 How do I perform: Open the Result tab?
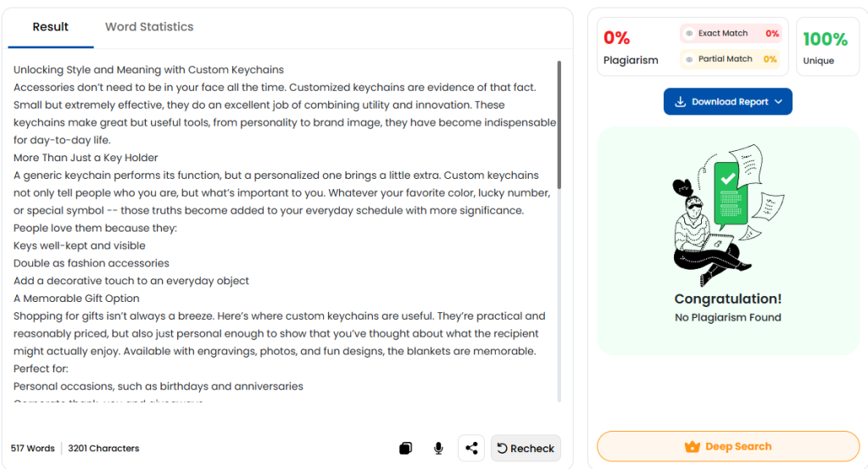tap(51, 27)
